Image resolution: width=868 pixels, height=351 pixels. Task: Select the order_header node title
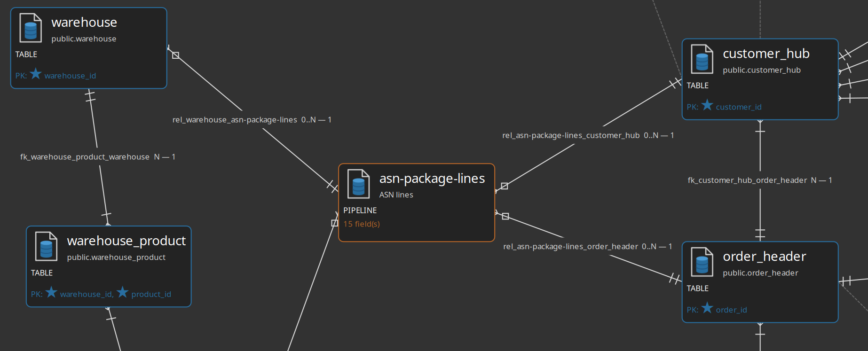[x=764, y=257]
